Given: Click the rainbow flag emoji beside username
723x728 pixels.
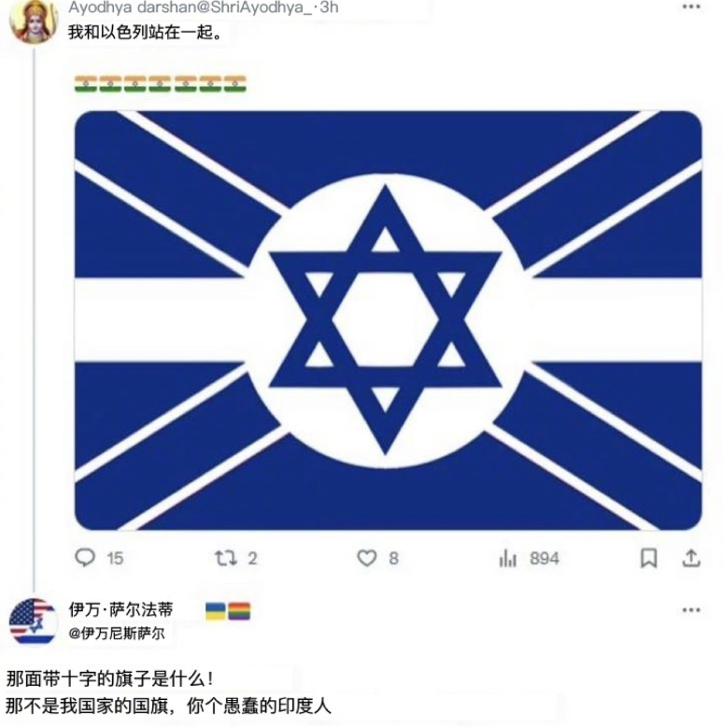Looking at the screenshot, I should click(239, 611).
